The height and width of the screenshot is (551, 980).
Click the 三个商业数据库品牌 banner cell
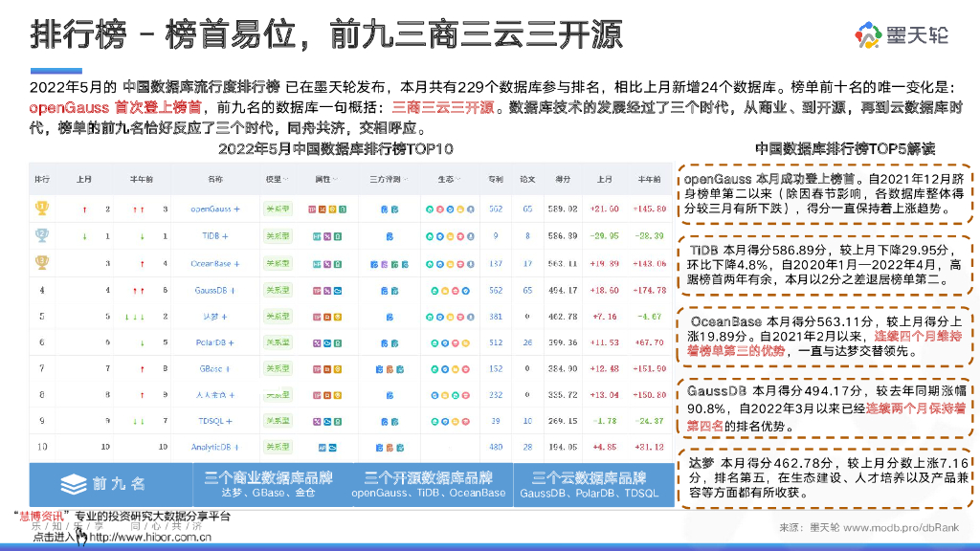tap(273, 485)
